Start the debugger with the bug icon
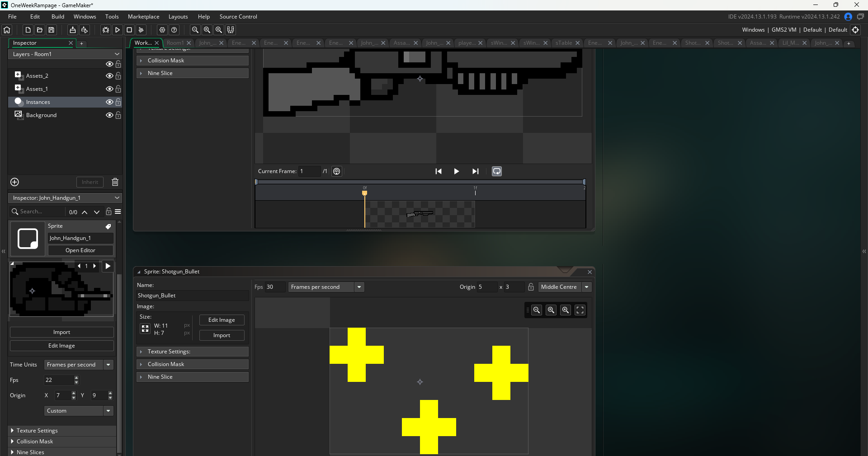Viewport: 868px width, 456px height. (106, 30)
